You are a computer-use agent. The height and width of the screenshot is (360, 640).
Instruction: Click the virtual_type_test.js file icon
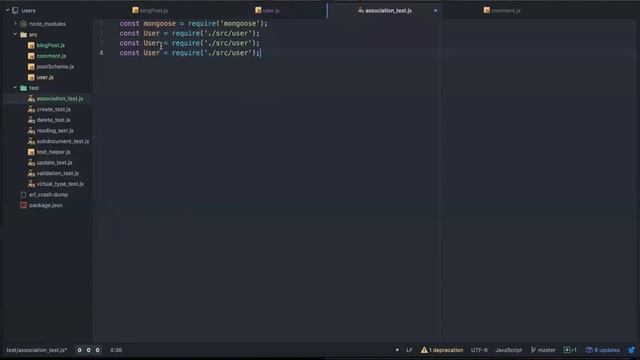pos(31,184)
